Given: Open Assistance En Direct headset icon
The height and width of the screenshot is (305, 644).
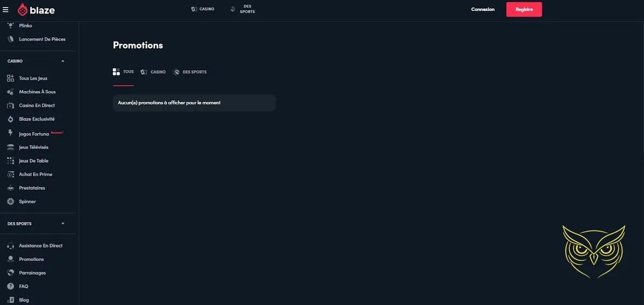Looking at the screenshot, I should coord(11,246).
